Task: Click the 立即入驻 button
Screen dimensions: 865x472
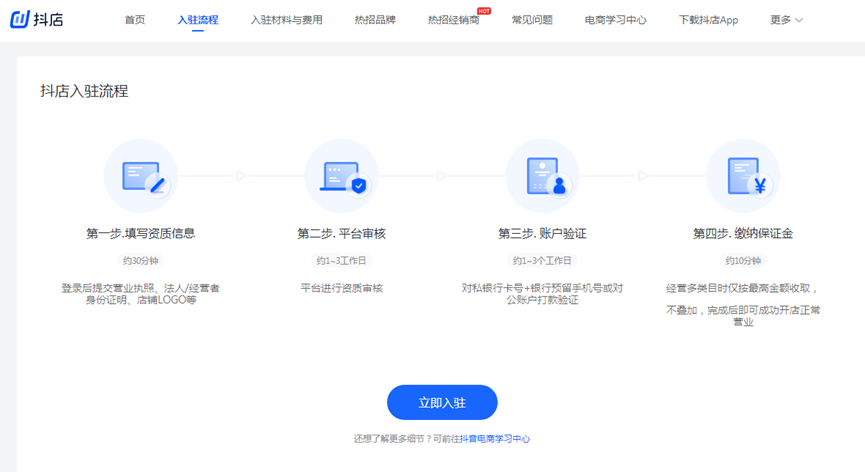Action: [x=442, y=403]
